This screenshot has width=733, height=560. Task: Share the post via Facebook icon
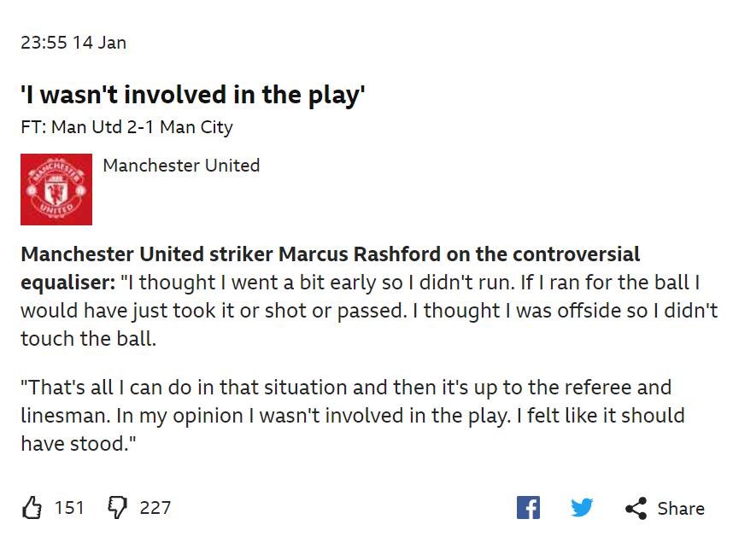[528, 508]
